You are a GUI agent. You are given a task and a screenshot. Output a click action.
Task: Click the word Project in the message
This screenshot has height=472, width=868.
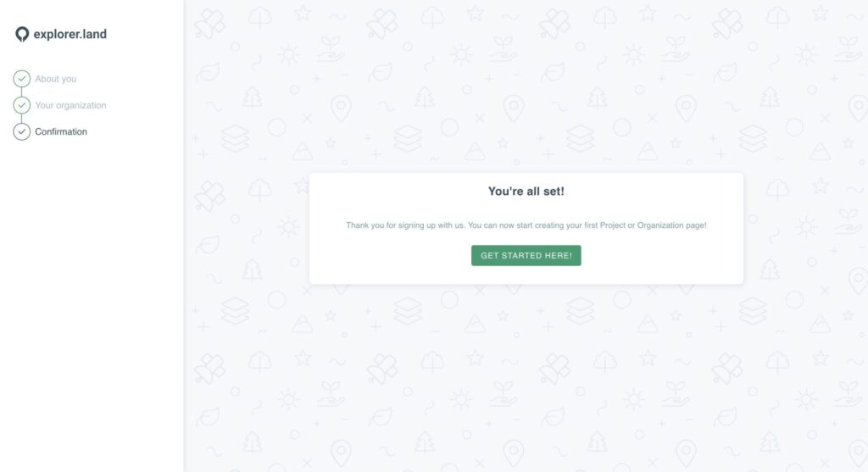tap(612, 225)
